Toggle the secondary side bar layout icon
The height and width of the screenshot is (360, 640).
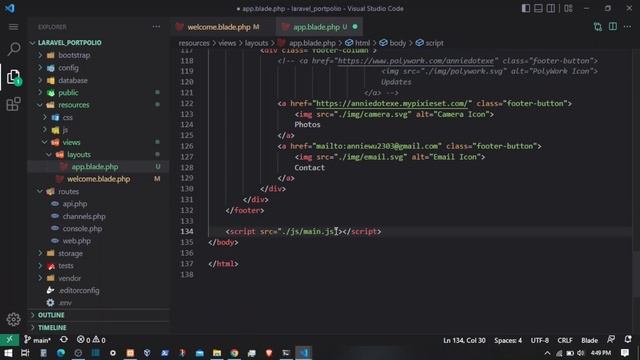(x=551, y=8)
